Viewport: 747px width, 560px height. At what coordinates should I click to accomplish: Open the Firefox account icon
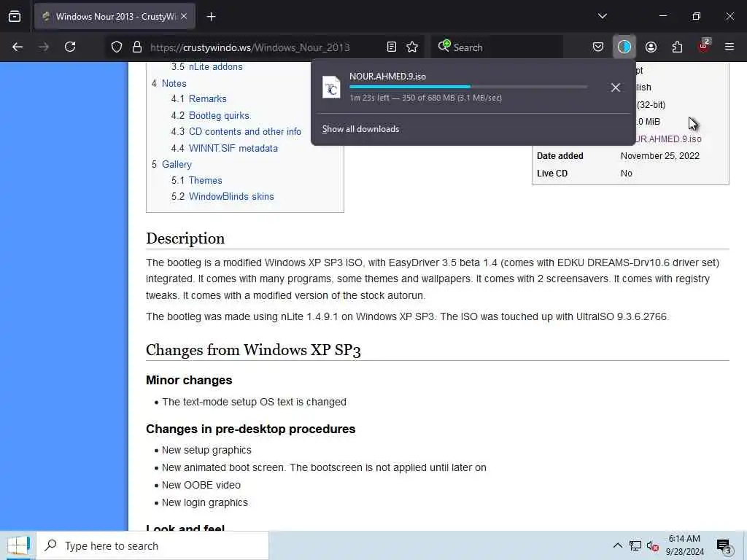651,47
